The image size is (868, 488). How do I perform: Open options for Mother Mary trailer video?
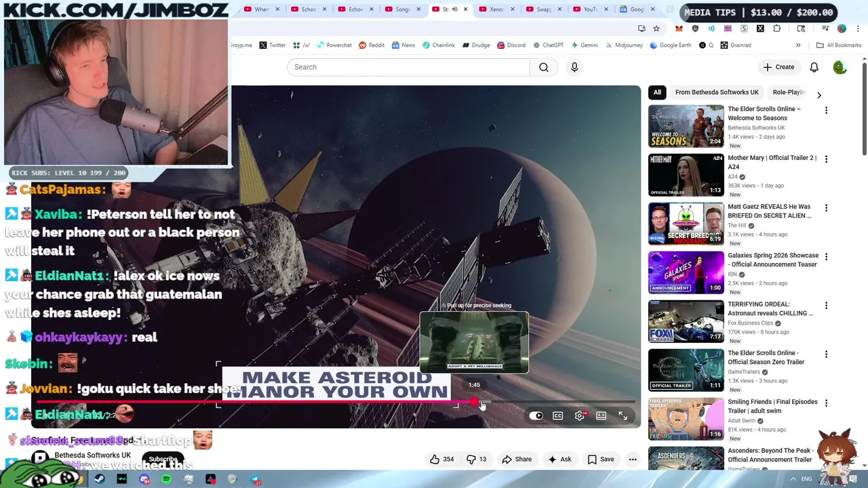click(x=826, y=159)
